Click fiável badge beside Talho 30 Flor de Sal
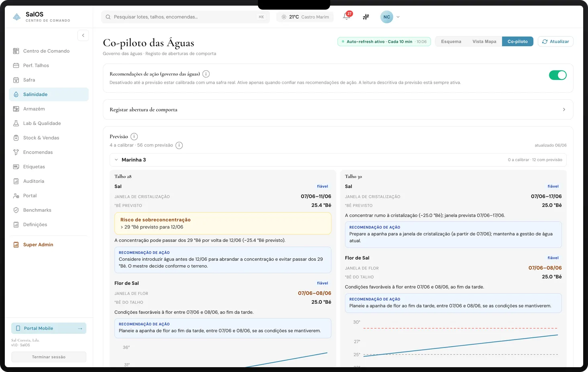Image resolution: width=588 pixels, height=372 pixels. pos(553,258)
